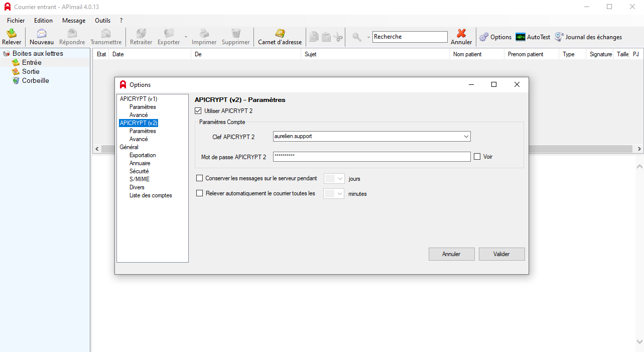Click the message list's right scroll arrow
The width and height of the screenshot is (644, 352).
tap(639, 149)
